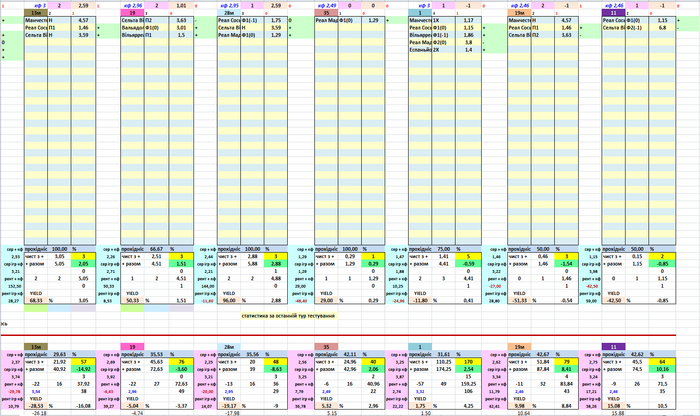This screenshot has height=416, width=700.
Task: Select the yellow cell showing 48
Action: 276,362
